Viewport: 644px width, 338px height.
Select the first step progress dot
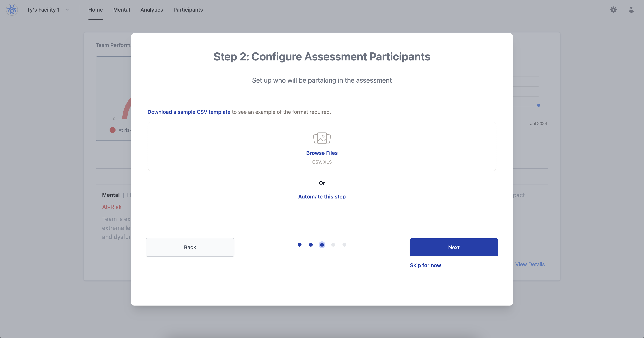point(299,245)
